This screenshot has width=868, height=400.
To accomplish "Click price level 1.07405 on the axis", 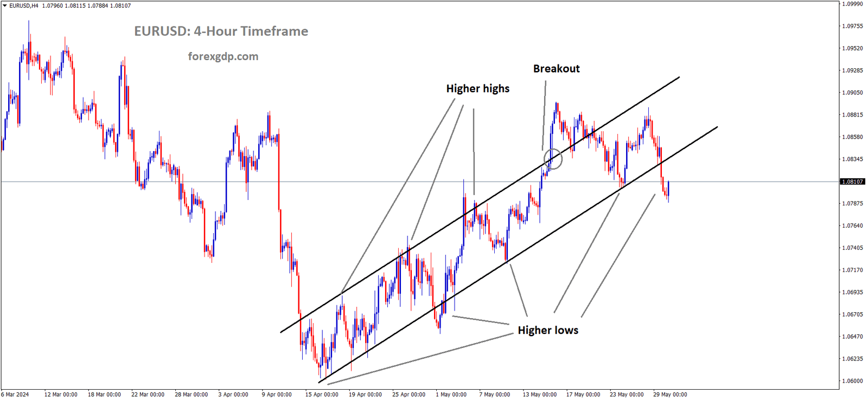I will click(852, 248).
